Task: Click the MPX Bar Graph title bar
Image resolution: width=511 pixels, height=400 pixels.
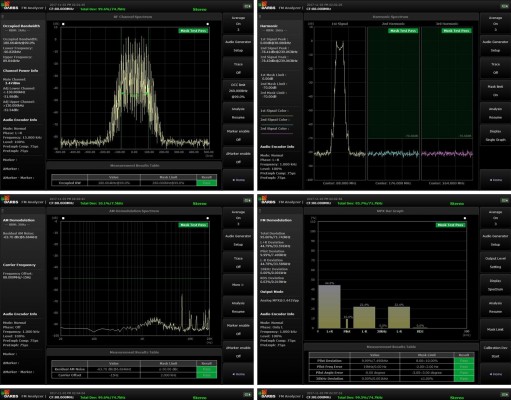Action: point(390,211)
